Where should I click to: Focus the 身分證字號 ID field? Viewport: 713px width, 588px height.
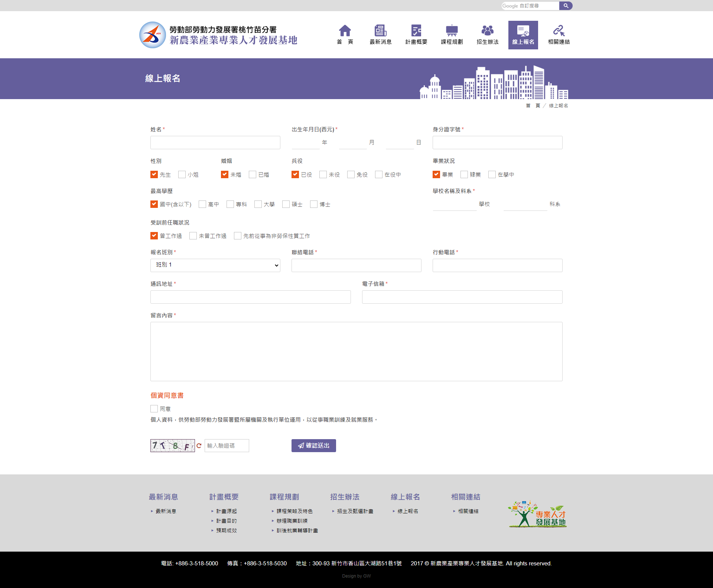click(x=498, y=143)
